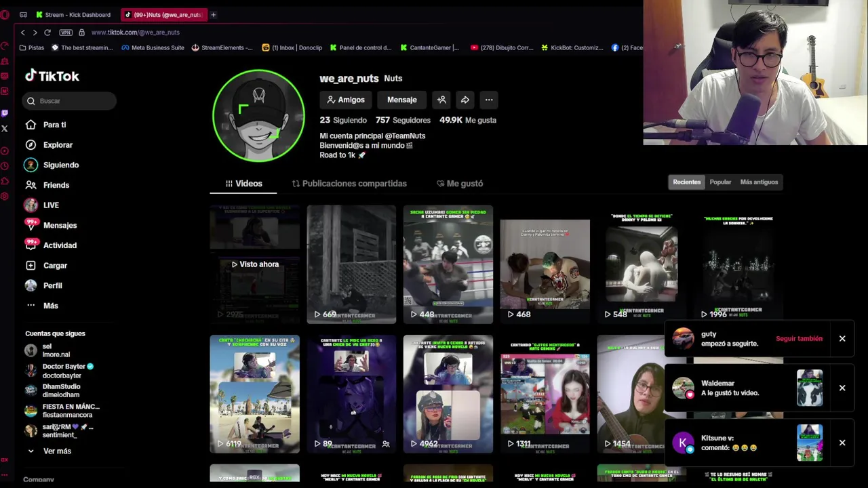868x488 pixels.
Task: Open the video with 468 views
Action: [x=545, y=264]
